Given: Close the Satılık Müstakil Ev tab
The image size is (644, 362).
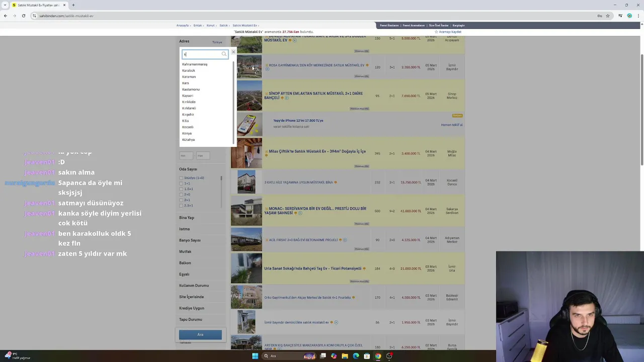Looking at the screenshot, I should tap(64, 5).
